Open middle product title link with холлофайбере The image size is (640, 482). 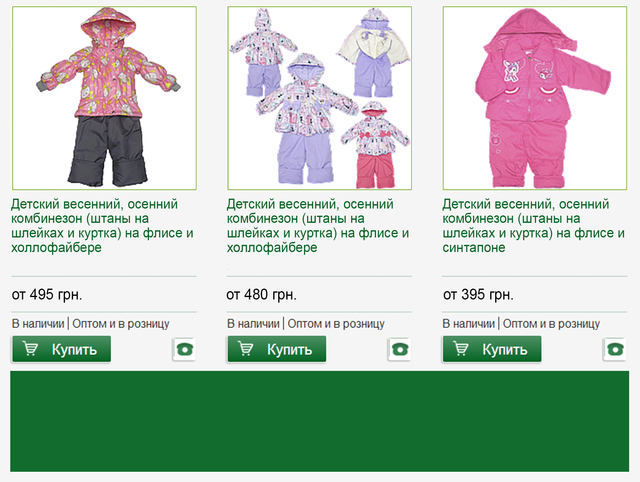pyautogui.click(x=318, y=226)
